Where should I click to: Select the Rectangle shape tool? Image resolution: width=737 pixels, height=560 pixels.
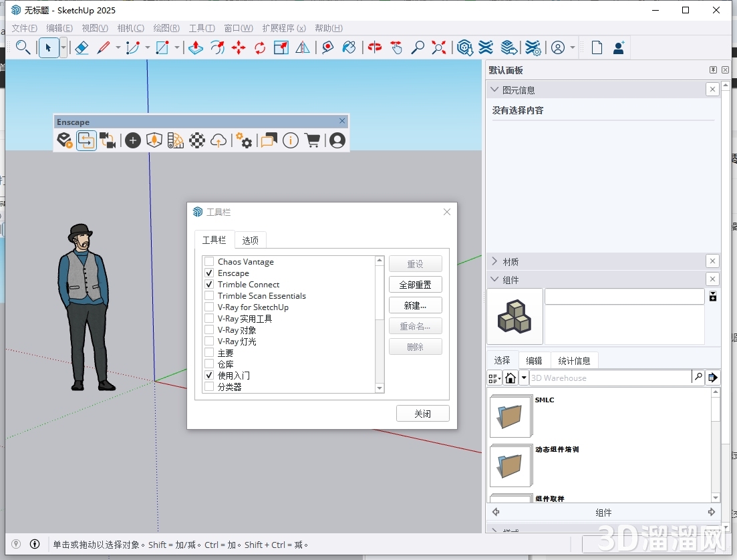(162, 47)
